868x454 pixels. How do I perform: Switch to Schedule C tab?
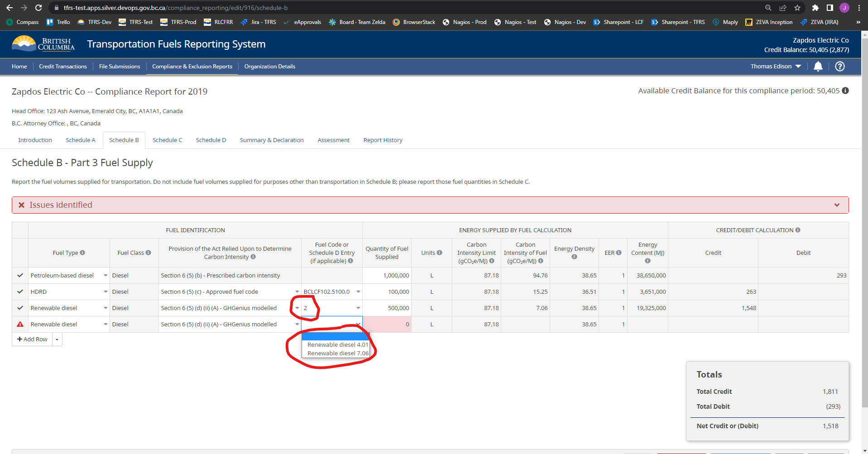pyautogui.click(x=168, y=140)
